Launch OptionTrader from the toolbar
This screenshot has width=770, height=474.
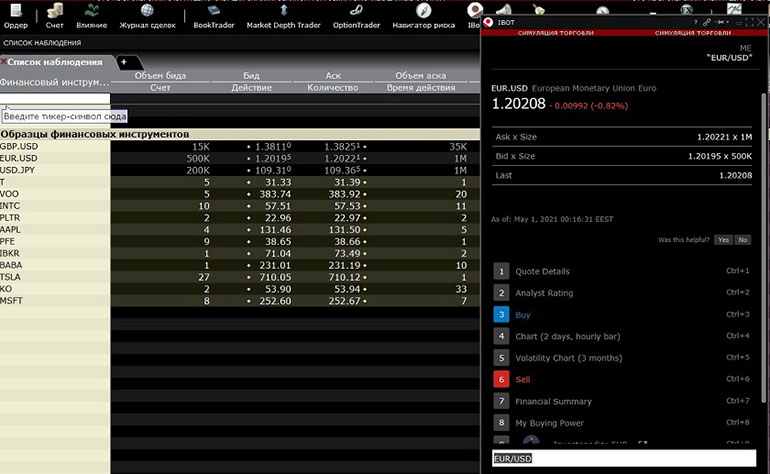[356, 16]
